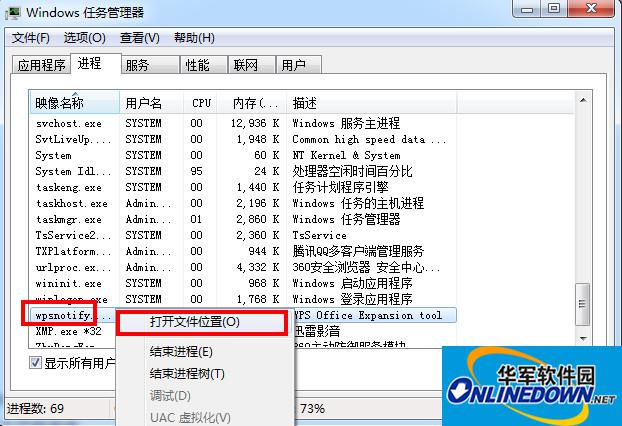Go to the 联网 tab
The width and height of the screenshot is (622, 426).
tap(245, 66)
